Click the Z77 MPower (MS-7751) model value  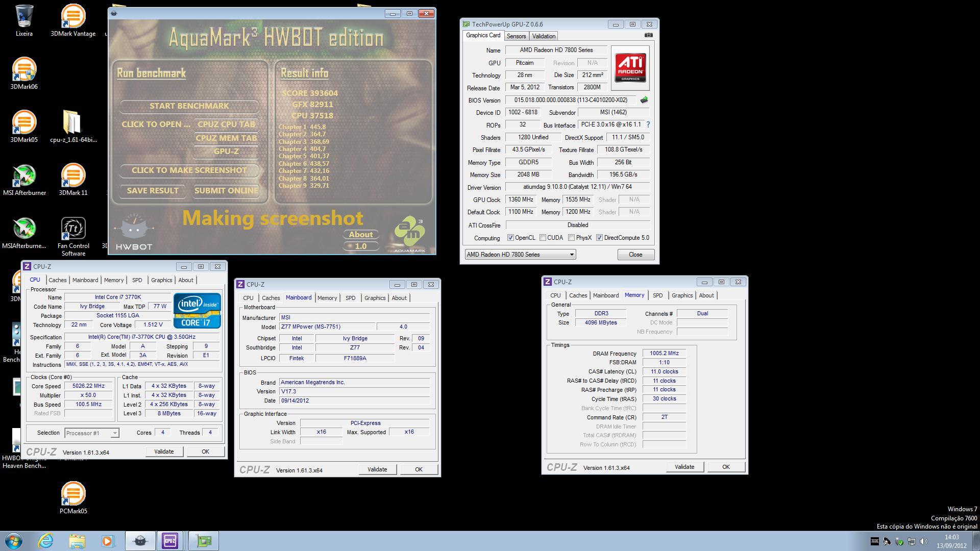tap(327, 327)
